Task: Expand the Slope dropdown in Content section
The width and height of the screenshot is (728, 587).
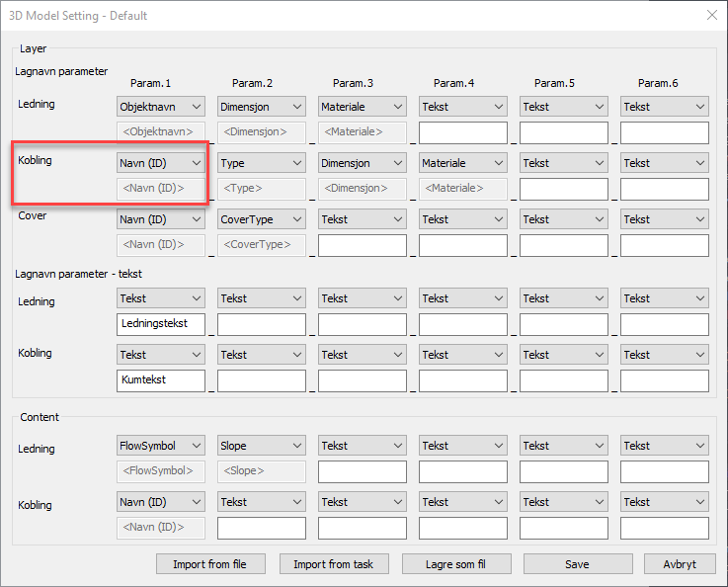Action: pos(261,446)
